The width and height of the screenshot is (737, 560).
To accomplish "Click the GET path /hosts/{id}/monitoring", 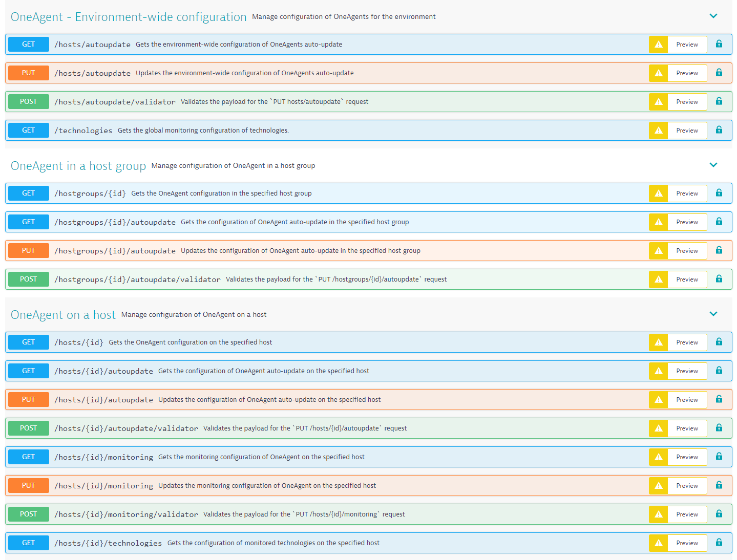I will (x=103, y=457).
